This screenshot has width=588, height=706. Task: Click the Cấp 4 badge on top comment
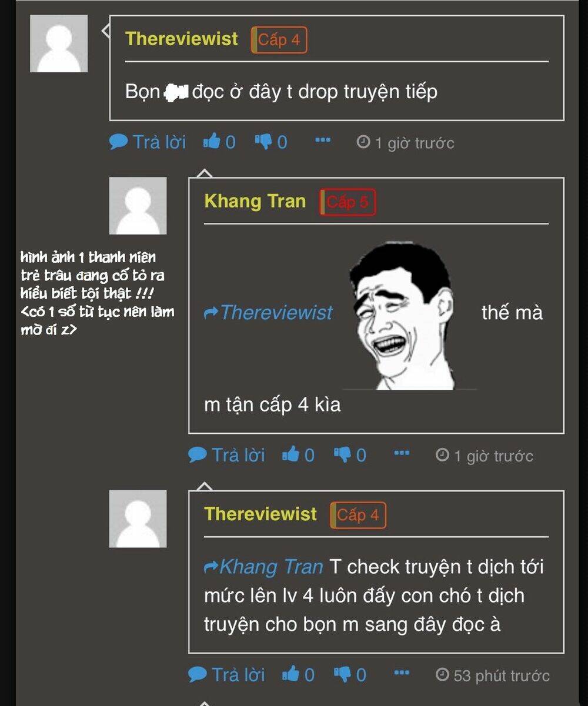click(279, 40)
